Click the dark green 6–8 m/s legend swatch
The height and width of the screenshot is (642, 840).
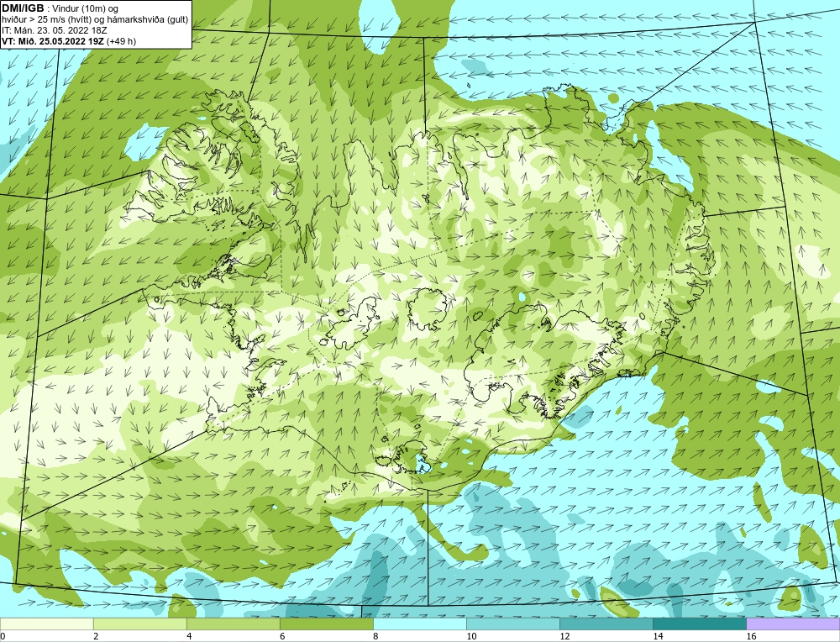pyautogui.click(x=326, y=624)
